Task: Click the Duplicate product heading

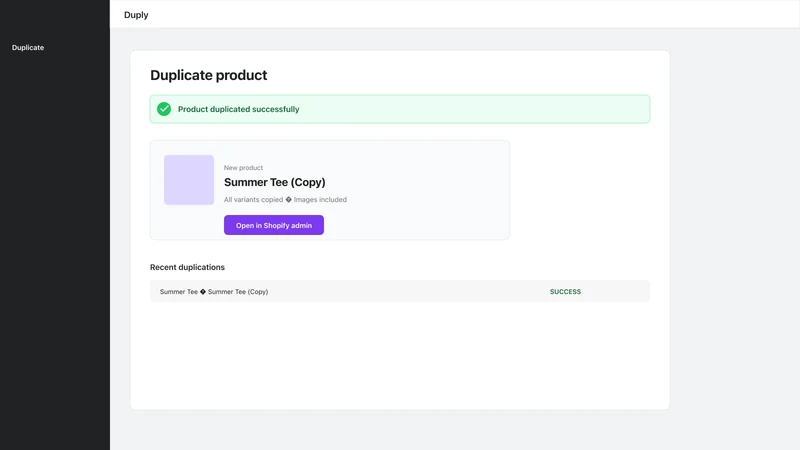Action: pos(209,75)
